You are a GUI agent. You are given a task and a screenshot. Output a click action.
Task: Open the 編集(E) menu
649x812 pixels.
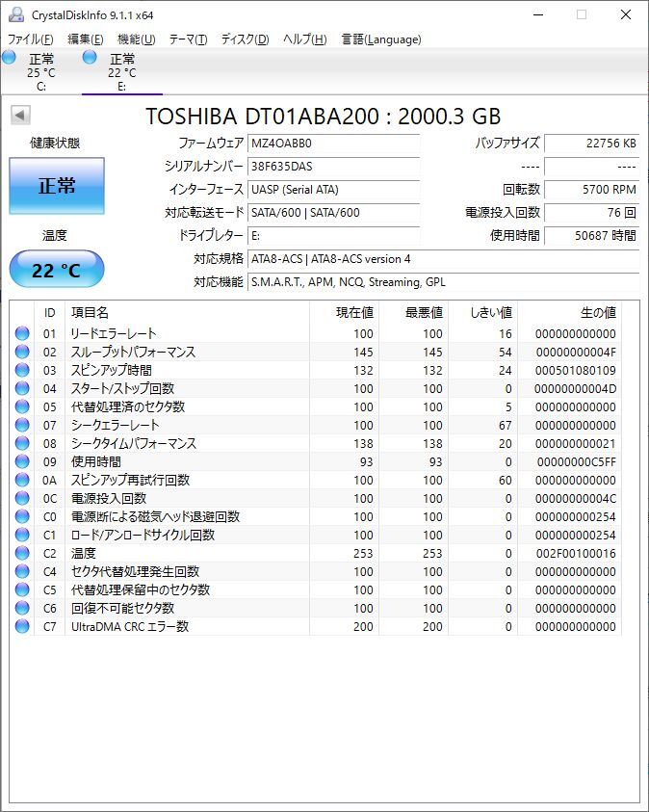coord(86,39)
